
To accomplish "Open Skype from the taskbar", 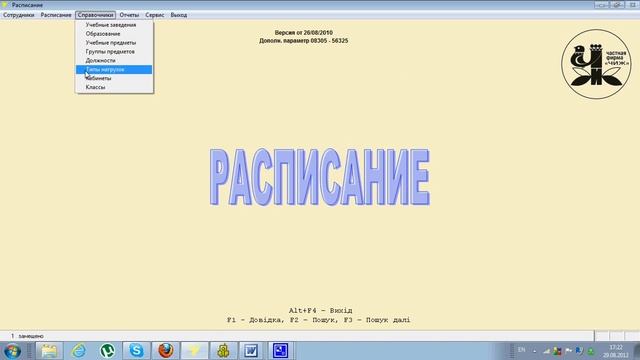I will [136, 351].
